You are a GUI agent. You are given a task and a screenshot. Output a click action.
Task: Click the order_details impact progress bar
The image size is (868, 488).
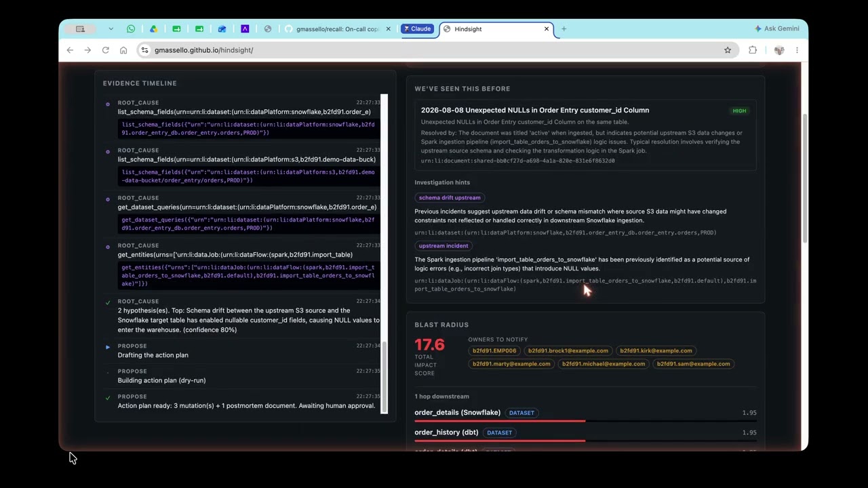coord(585,421)
